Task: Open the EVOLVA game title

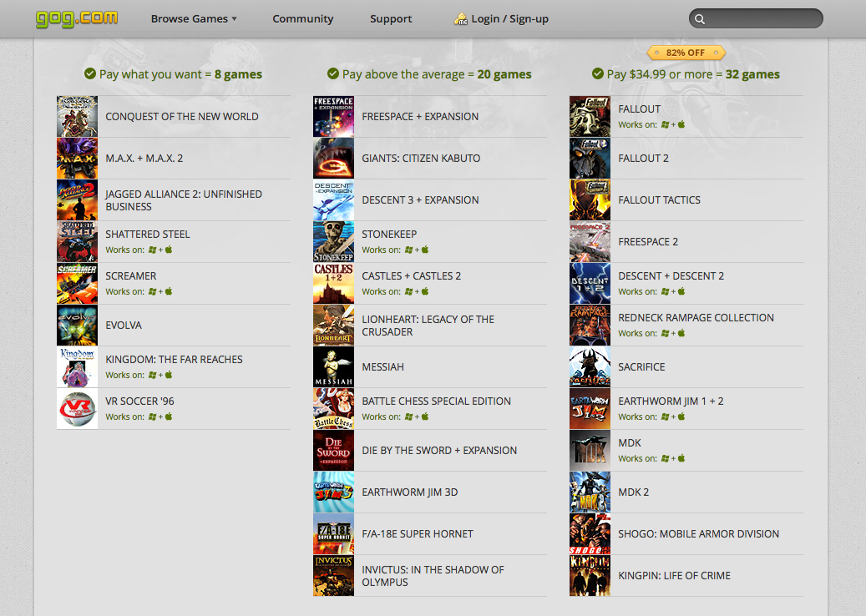Action: pos(124,326)
